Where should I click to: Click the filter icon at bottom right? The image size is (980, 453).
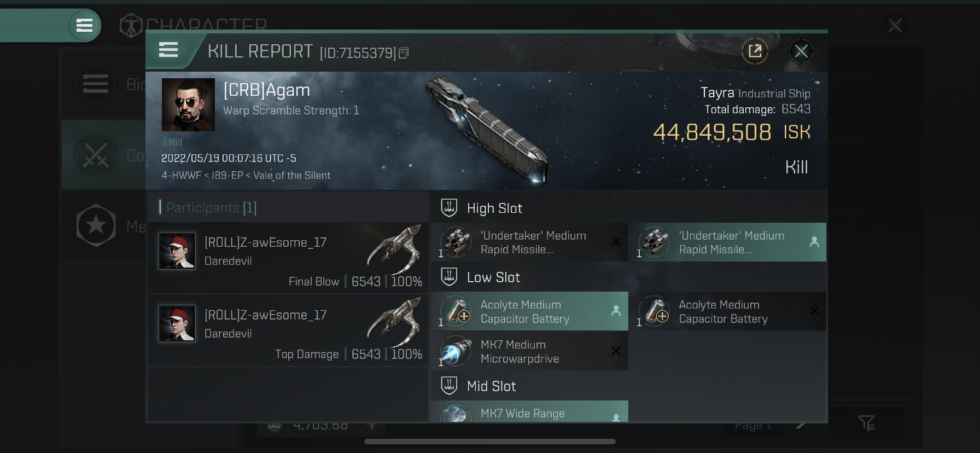pyautogui.click(x=866, y=423)
